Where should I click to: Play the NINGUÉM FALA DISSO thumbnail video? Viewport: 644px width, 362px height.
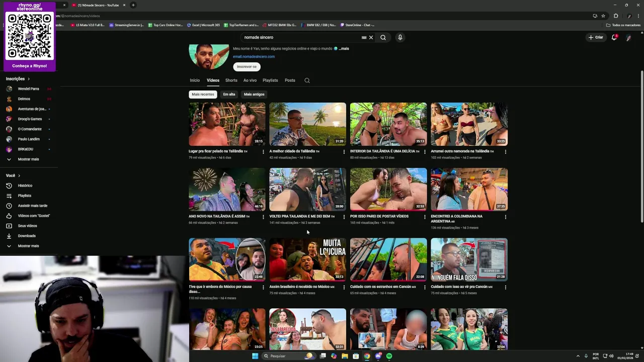tap(469, 259)
